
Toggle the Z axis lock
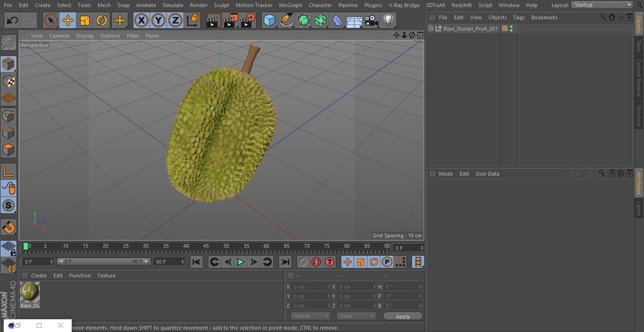coord(175,21)
